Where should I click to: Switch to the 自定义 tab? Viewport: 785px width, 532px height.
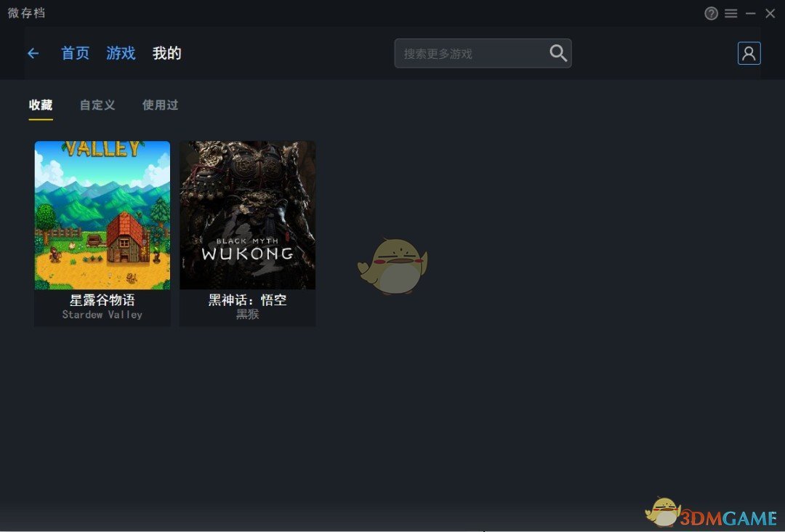(x=97, y=105)
